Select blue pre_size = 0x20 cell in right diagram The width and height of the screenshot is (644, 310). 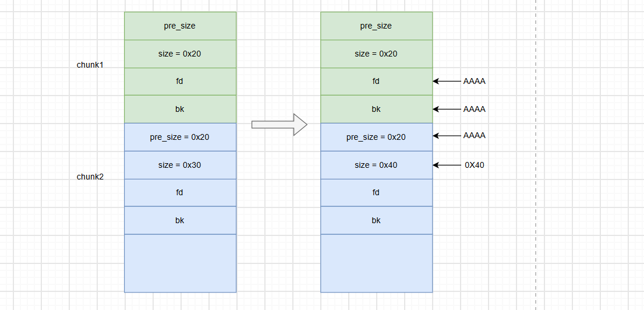(377, 138)
